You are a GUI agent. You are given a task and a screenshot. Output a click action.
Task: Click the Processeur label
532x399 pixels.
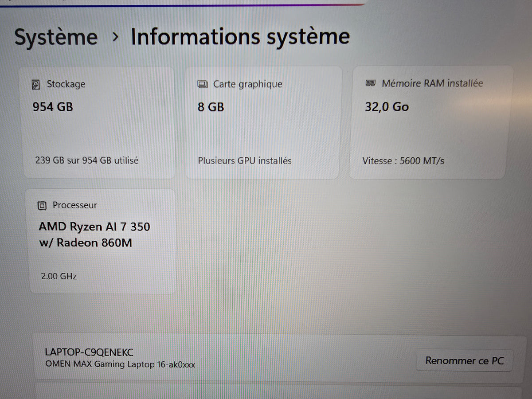74,205
